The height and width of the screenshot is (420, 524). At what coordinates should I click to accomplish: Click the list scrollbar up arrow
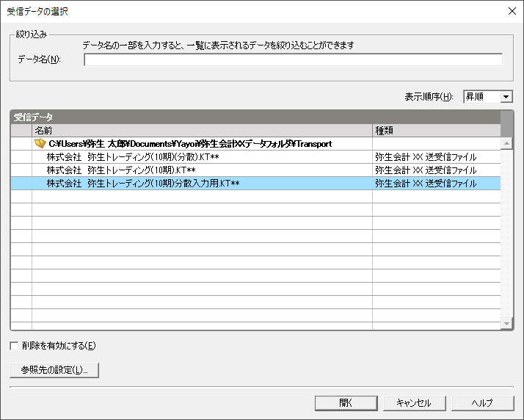click(506, 143)
